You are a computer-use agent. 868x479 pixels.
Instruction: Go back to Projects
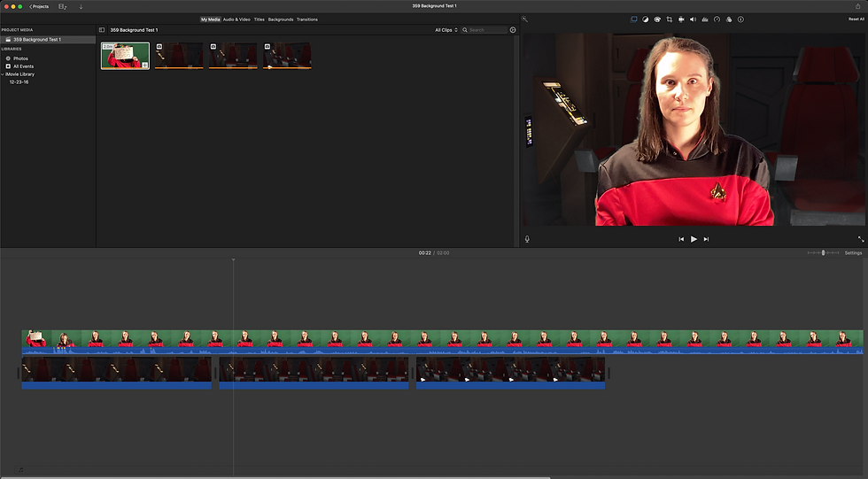point(39,6)
